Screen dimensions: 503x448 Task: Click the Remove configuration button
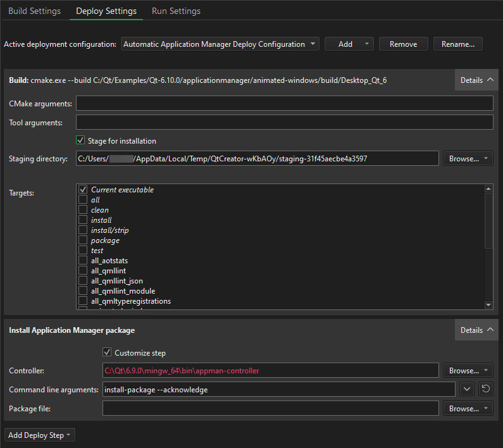click(x=403, y=44)
